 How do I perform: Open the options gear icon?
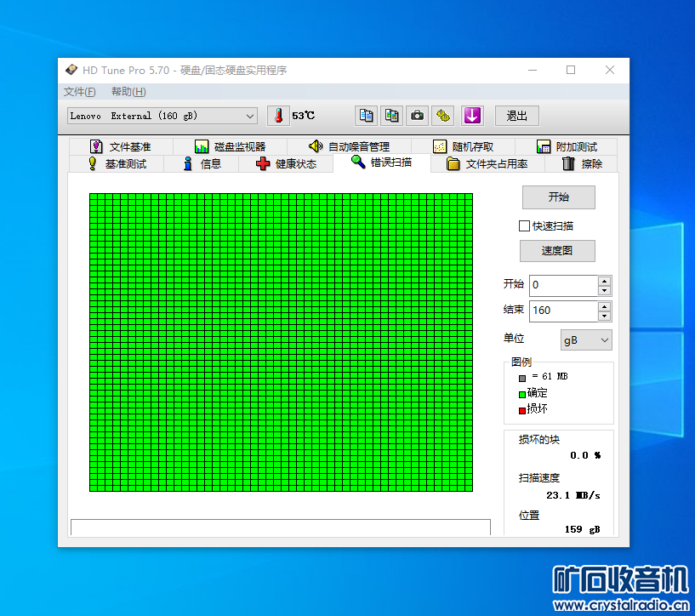pos(443,116)
